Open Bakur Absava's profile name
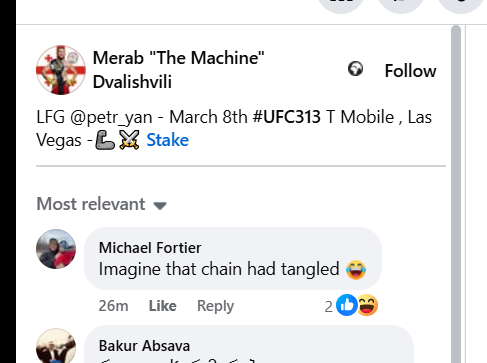Image resolution: width=487 pixels, height=363 pixels. pyautogui.click(x=144, y=346)
